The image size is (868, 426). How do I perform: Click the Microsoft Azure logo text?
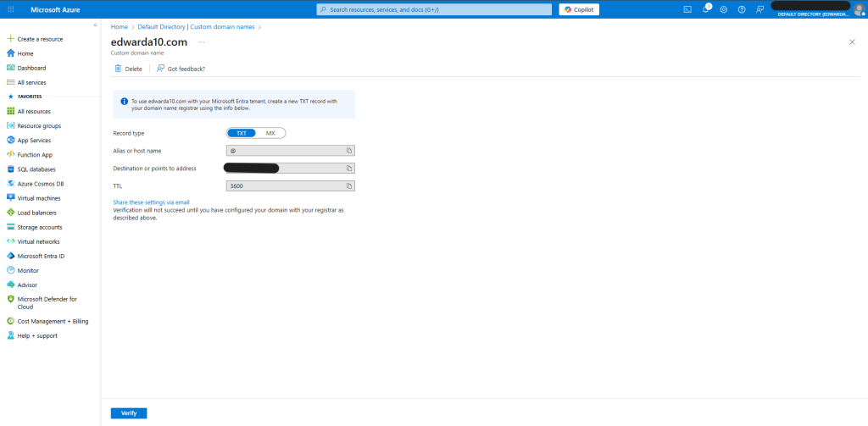pyautogui.click(x=55, y=9)
